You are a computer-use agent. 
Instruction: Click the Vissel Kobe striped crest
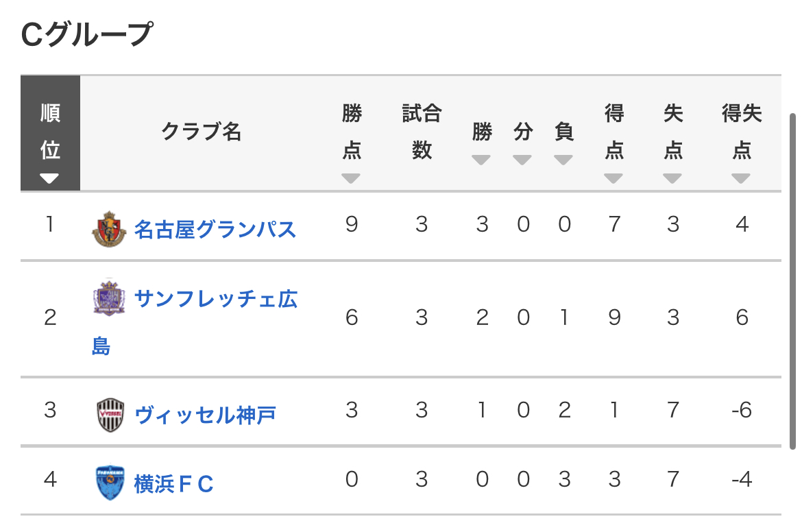click(x=110, y=414)
